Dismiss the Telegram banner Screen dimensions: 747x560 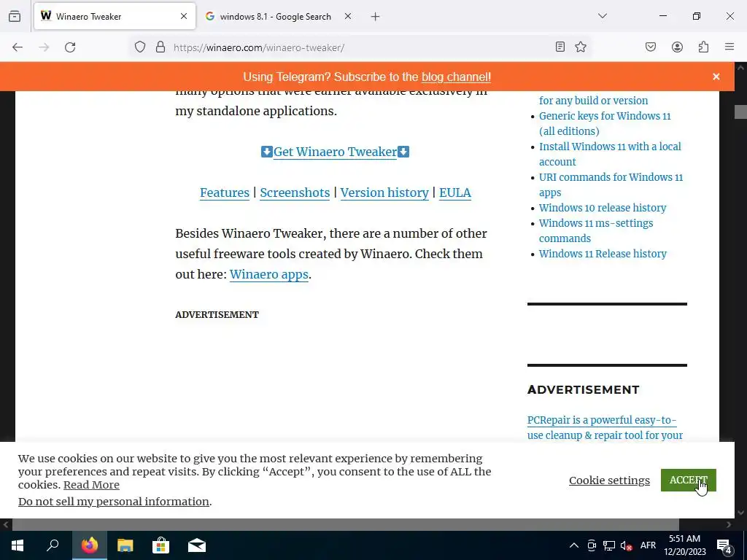(x=716, y=77)
